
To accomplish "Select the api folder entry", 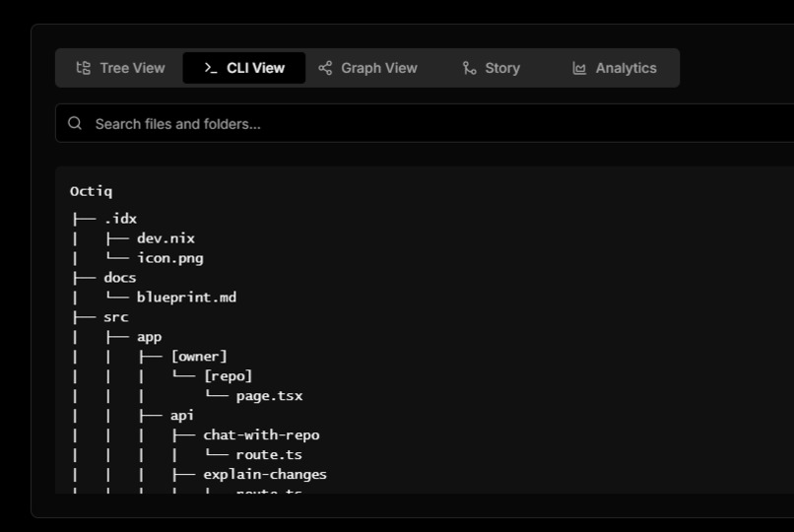I will (182, 416).
